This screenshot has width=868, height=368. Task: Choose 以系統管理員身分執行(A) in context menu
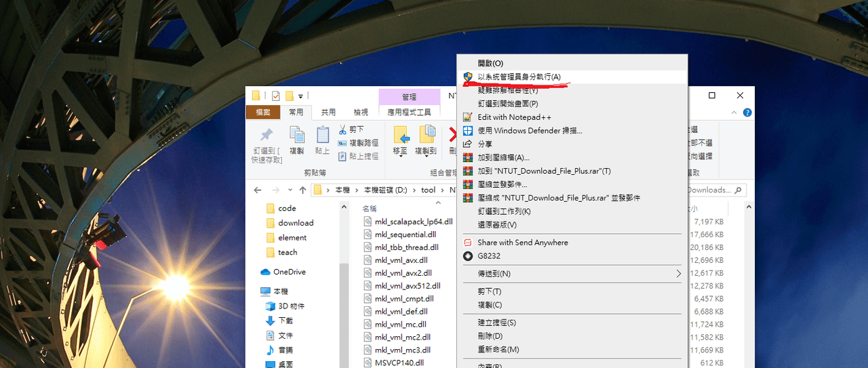point(573,77)
